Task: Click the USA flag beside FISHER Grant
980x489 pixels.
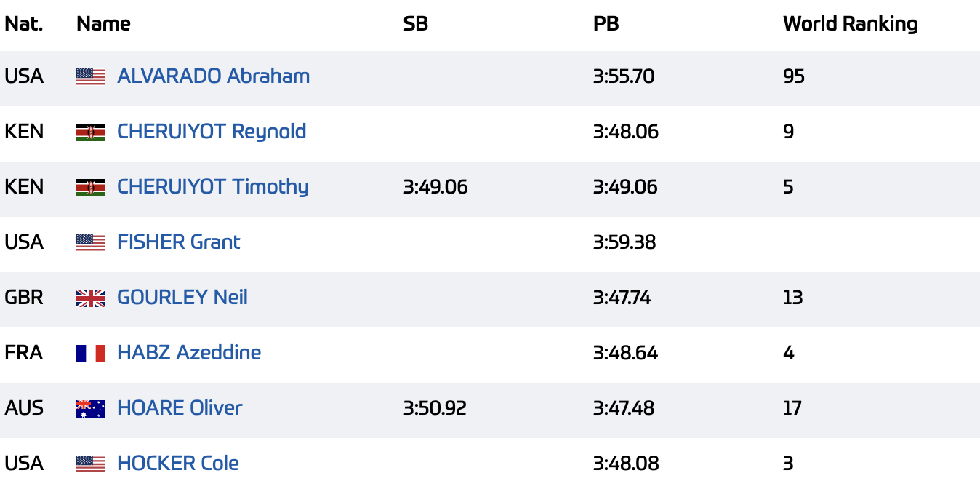Action: coord(91,242)
